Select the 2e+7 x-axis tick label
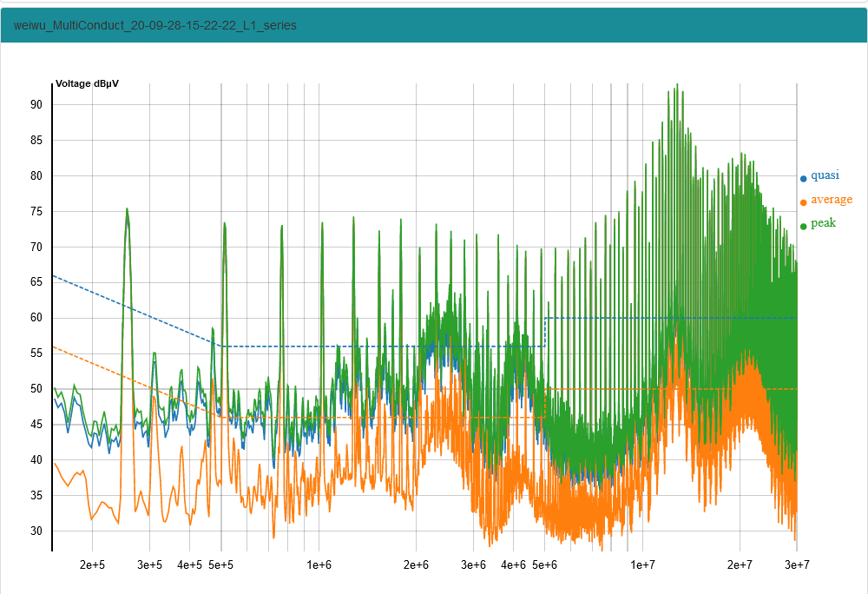Image resolution: width=868 pixels, height=594 pixels. pyautogui.click(x=740, y=565)
